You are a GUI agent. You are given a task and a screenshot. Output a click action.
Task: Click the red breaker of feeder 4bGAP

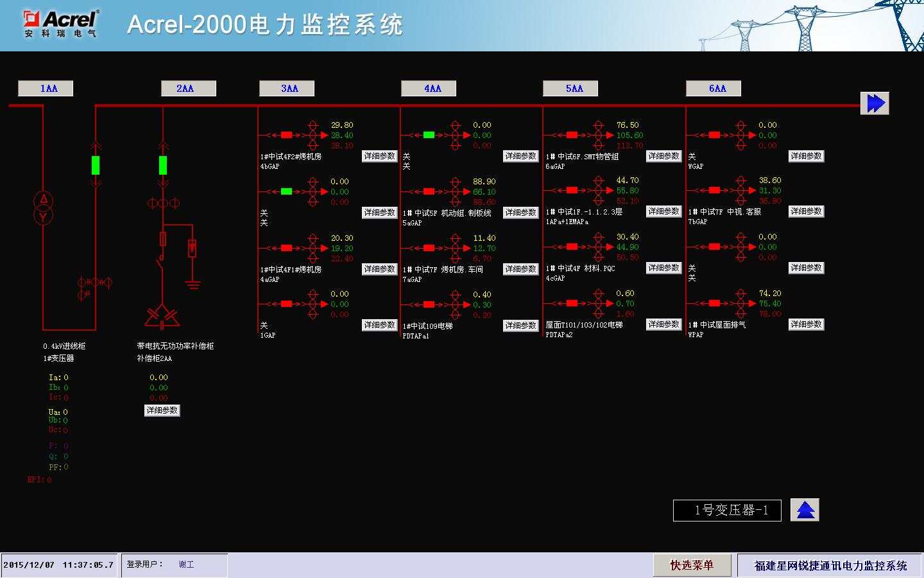click(x=287, y=135)
